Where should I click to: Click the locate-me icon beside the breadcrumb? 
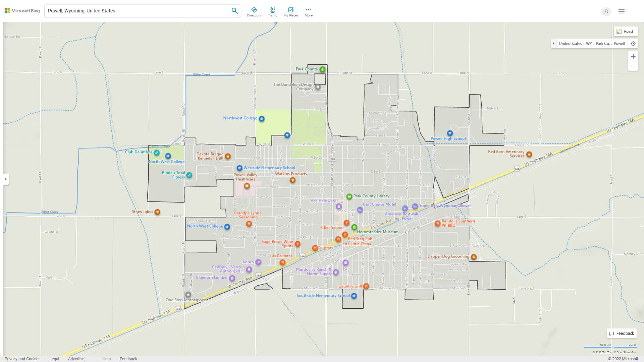coord(633,43)
